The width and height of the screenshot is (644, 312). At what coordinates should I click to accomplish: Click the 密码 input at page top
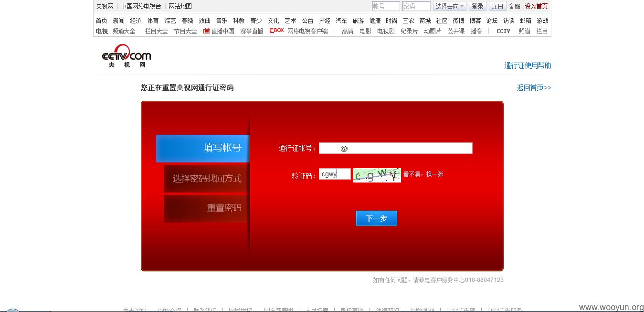click(416, 6)
